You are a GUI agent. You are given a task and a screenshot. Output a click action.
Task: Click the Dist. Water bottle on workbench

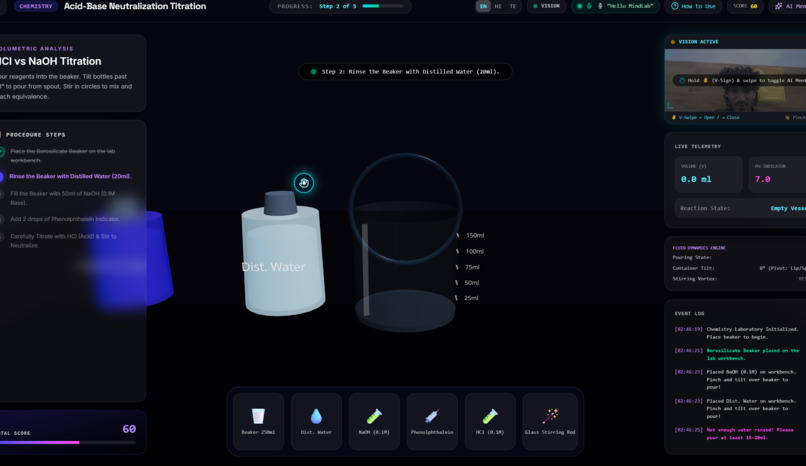[x=283, y=254]
